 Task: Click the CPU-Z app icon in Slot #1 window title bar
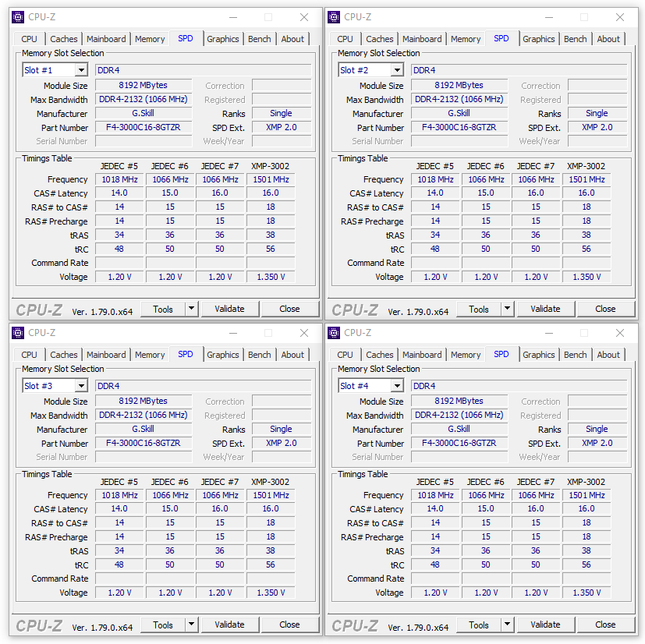tap(18, 17)
